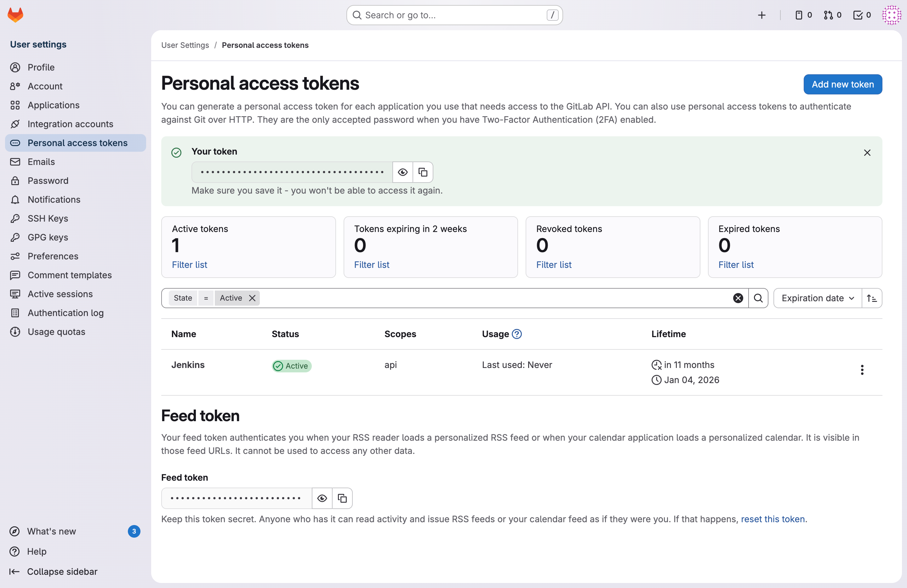
Task: Show the hidden feed token value
Action: [322, 498]
